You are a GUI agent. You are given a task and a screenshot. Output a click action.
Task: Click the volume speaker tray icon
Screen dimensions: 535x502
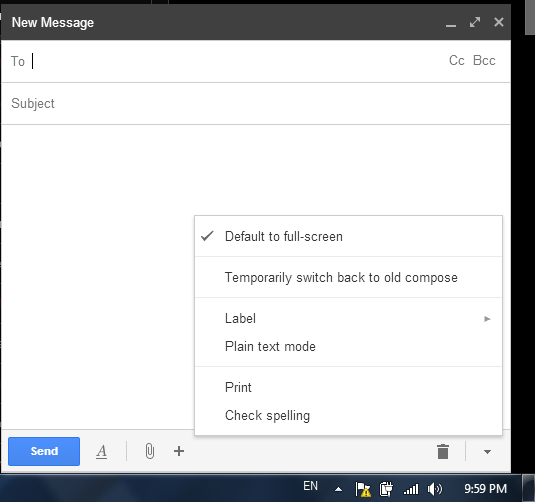point(434,489)
